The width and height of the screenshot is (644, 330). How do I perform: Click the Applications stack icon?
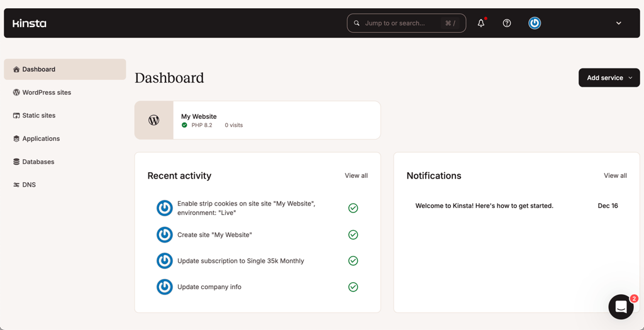click(x=16, y=139)
